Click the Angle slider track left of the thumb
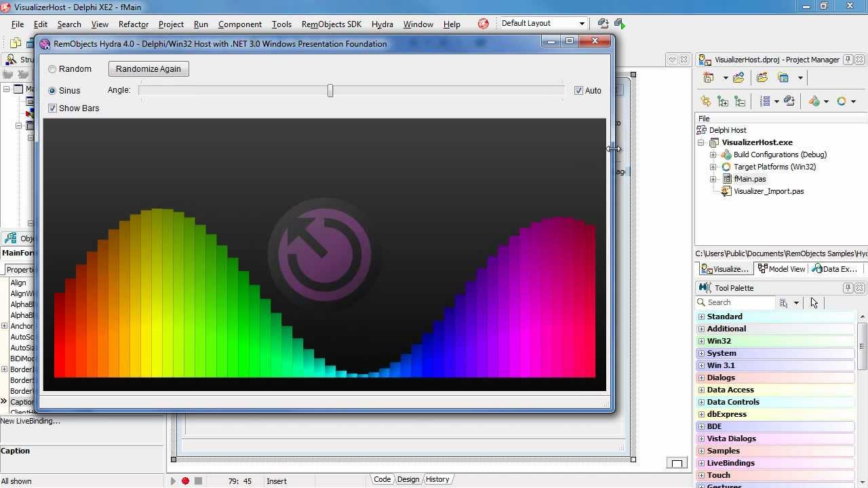 pyautogui.click(x=234, y=91)
